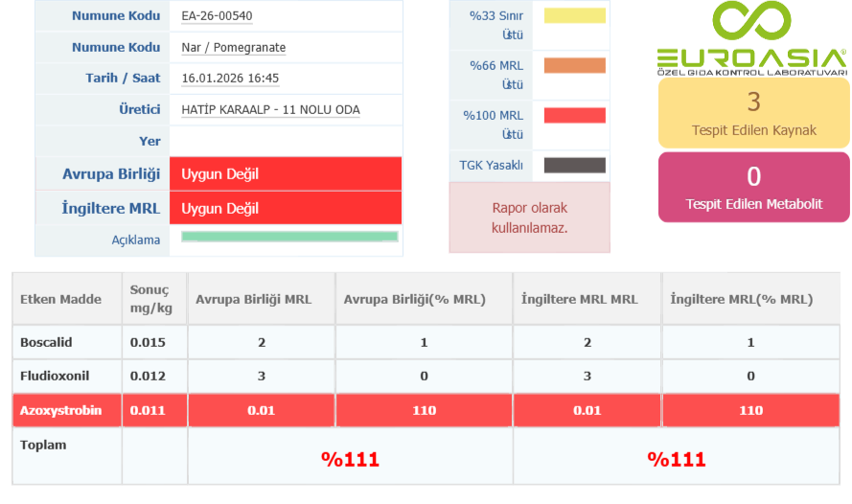The width and height of the screenshot is (852, 504).
Task: Click the dark TGK Yasaklı swatch
Action: (x=574, y=165)
